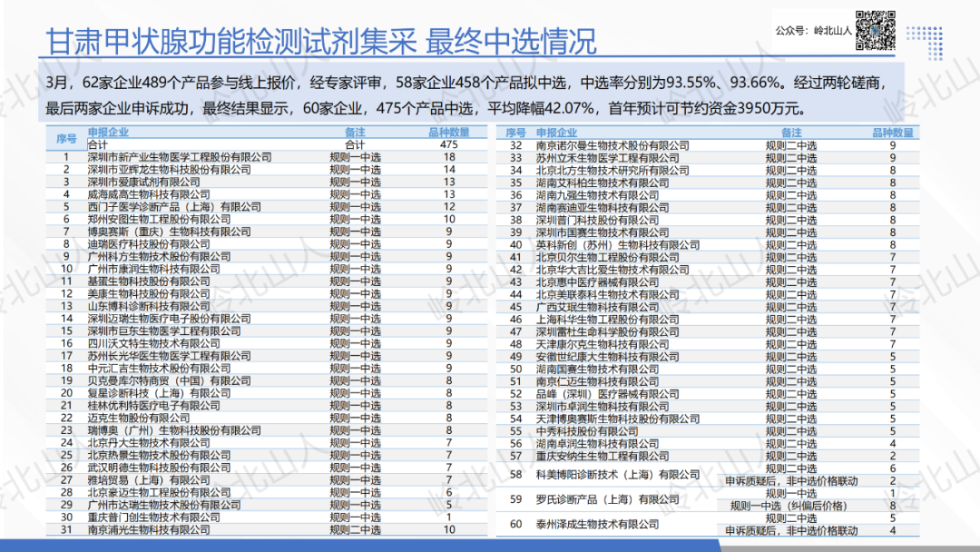Screen dimensions: 980x552
Task: Select 苏州长光华医生物医学工程有限公司
Action: 170,356
